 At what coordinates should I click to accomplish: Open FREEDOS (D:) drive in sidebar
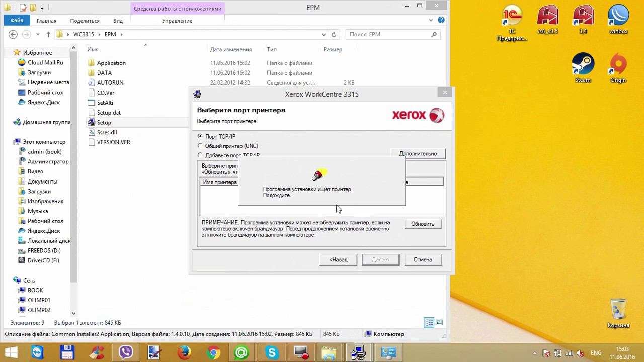pyautogui.click(x=44, y=250)
